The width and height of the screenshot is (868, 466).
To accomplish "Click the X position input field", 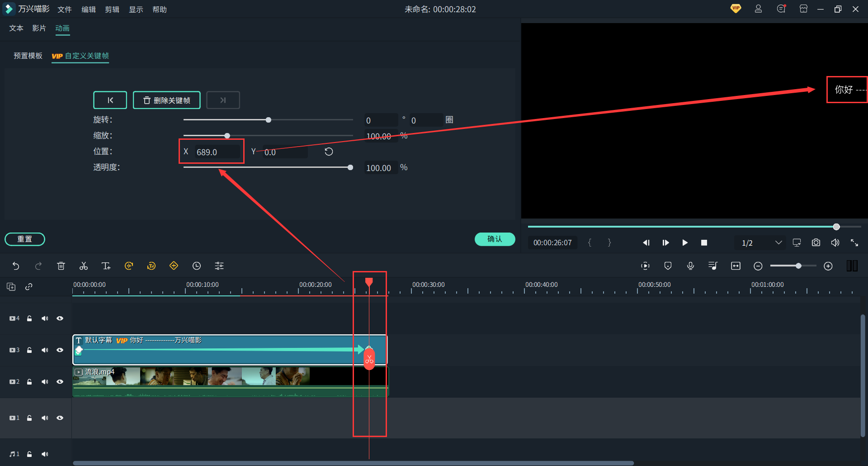I will tap(217, 152).
